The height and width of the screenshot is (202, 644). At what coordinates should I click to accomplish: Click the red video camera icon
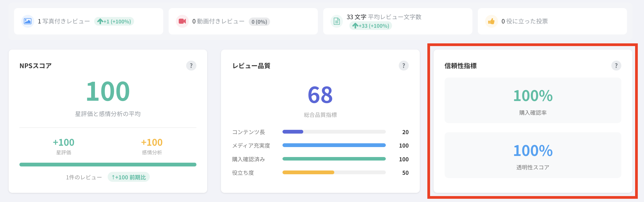point(182,21)
